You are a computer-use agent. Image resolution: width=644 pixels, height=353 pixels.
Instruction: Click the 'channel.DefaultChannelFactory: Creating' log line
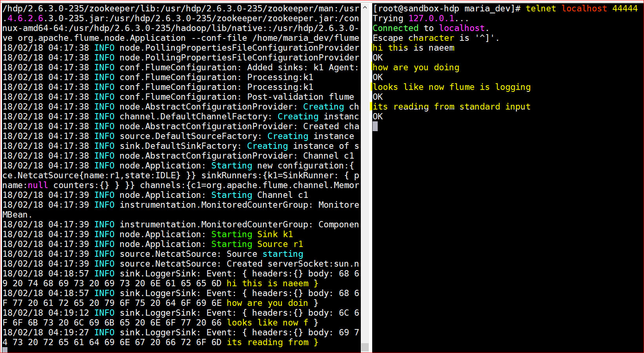181,116
